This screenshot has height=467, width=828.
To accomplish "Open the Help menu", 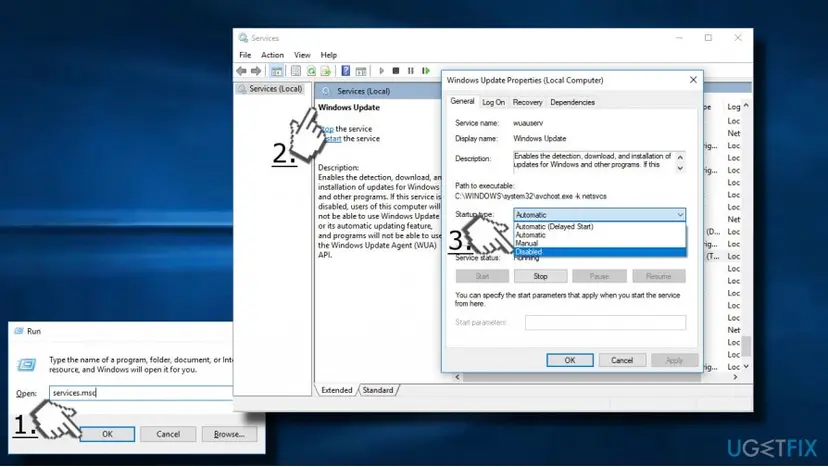I will (328, 55).
